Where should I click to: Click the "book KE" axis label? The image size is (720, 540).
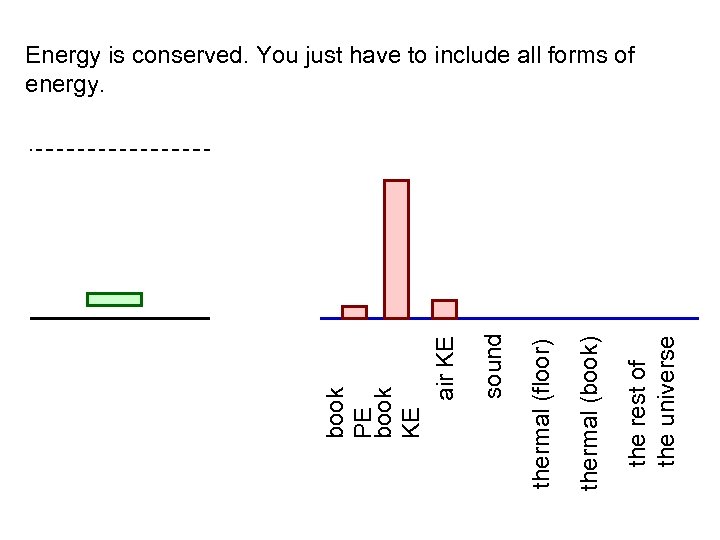pyautogui.click(x=397, y=412)
